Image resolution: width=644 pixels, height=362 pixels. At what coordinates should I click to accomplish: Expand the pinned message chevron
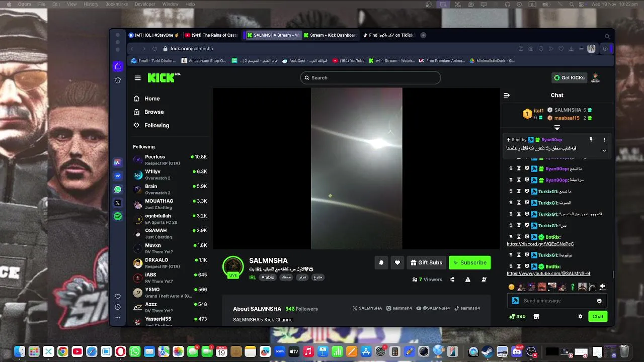tap(604, 150)
